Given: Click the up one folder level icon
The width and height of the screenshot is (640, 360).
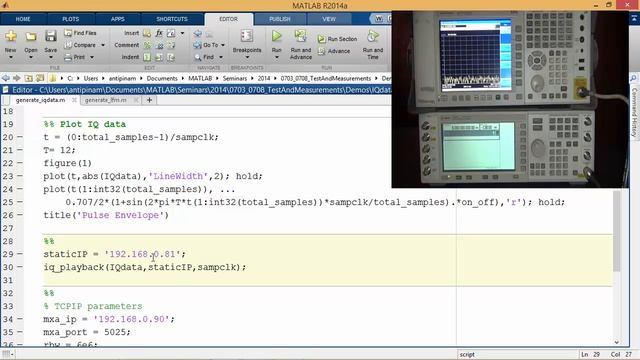Looking at the screenshot, I should [x=29, y=78].
